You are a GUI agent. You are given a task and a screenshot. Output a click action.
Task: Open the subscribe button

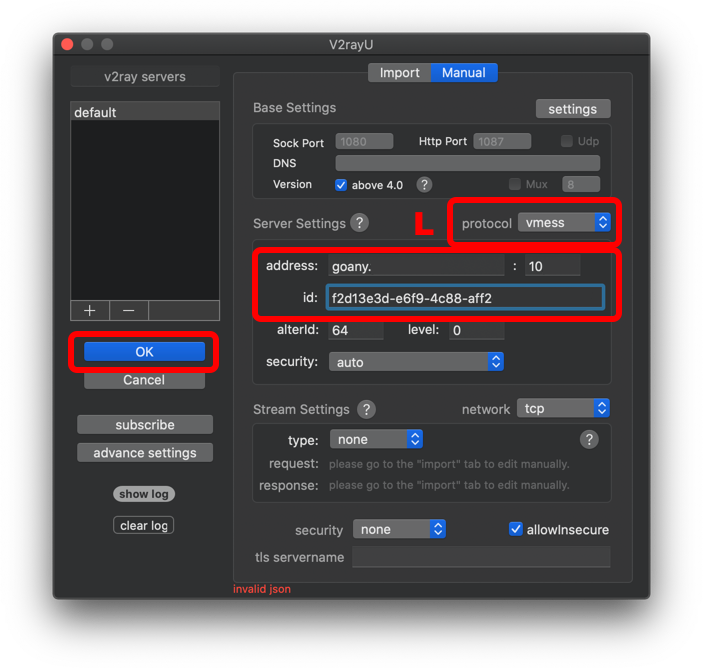[145, 425]
